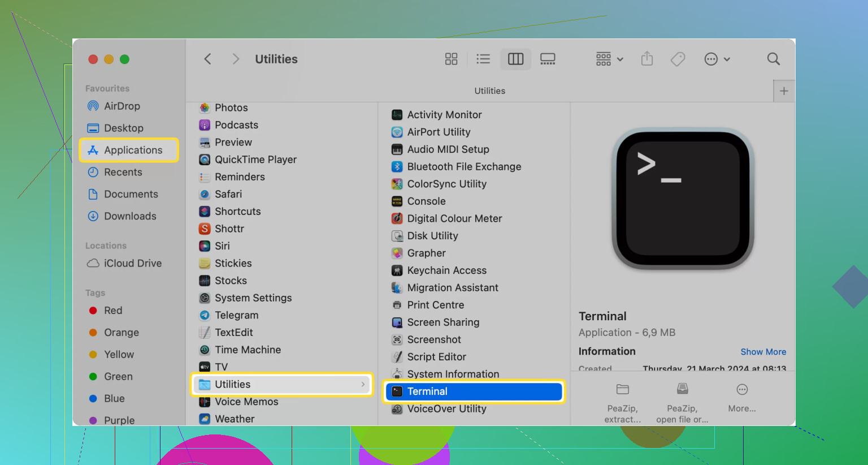Switch to gallery view
The width and height of the screenshot is (868, 465).
pyautogui.click(x=548, y=59)
